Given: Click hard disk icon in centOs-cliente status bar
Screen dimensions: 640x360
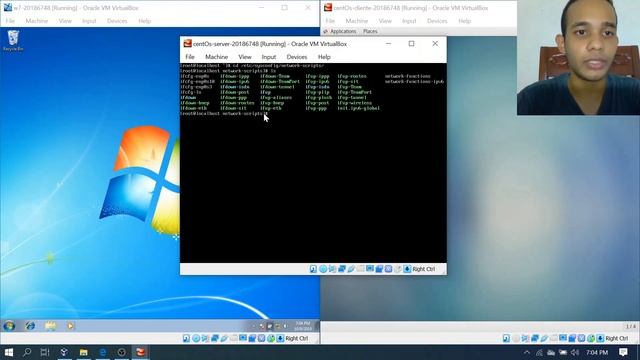Looking at the screenshot, I should coord(506,338).
